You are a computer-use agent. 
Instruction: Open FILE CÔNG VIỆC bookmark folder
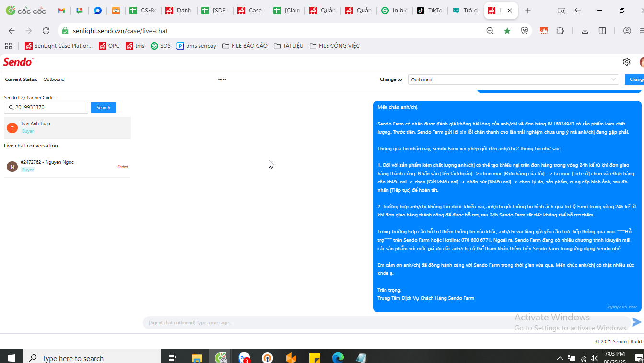(335, 46)
